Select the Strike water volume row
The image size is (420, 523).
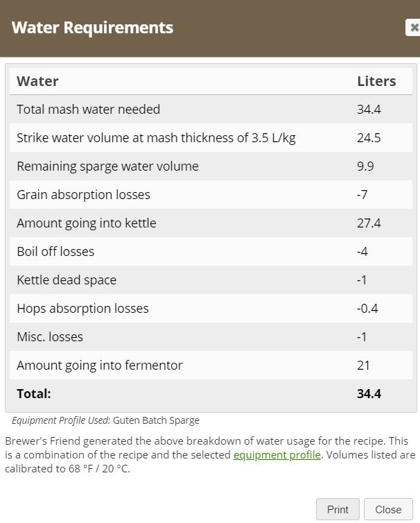click(x=211, y=138)
